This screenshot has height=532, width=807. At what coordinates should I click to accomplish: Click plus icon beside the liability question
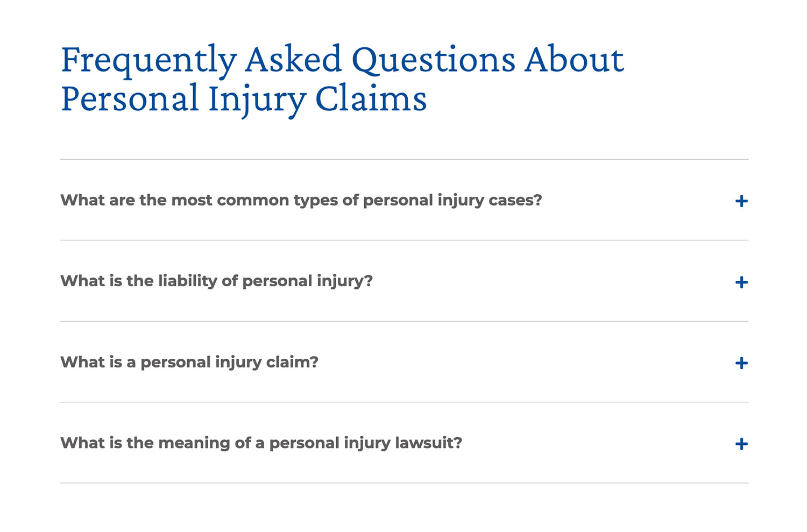coord(741,282)
